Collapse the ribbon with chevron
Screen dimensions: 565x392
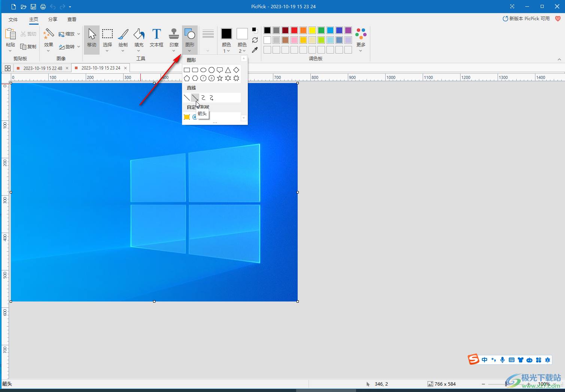pos(559,59)
